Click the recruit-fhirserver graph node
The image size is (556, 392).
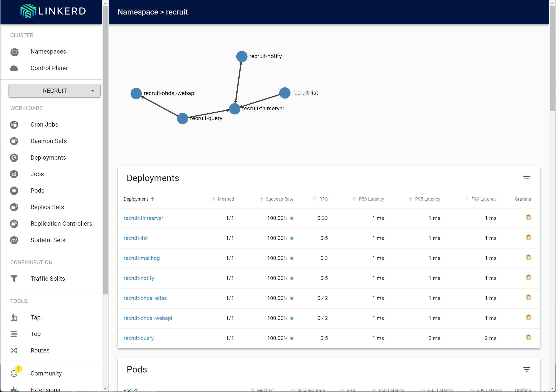click(x=235, y=109)
